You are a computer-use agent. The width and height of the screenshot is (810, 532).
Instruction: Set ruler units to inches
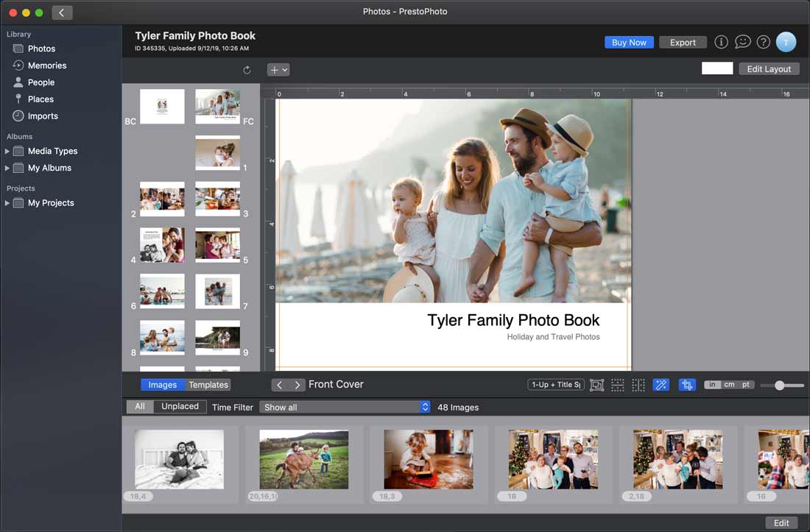[x=712, y=384]
